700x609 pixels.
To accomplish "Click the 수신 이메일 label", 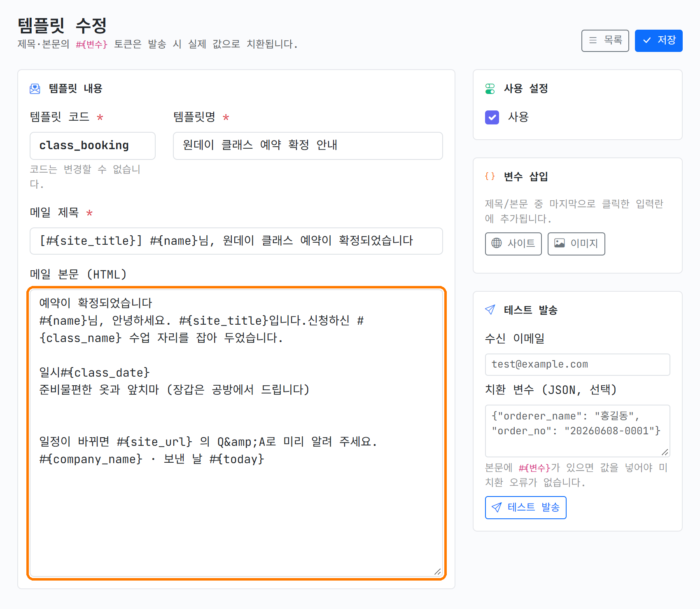I will pos(515,339).
